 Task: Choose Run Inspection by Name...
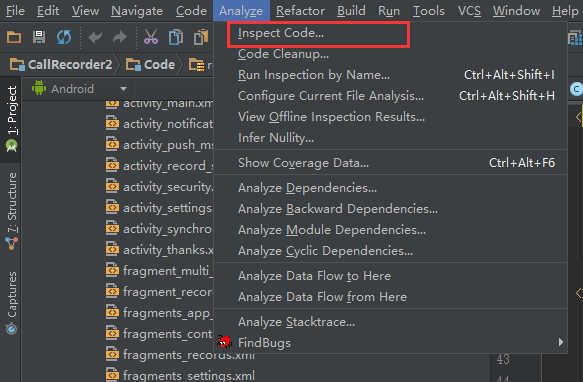pos(390,75)
